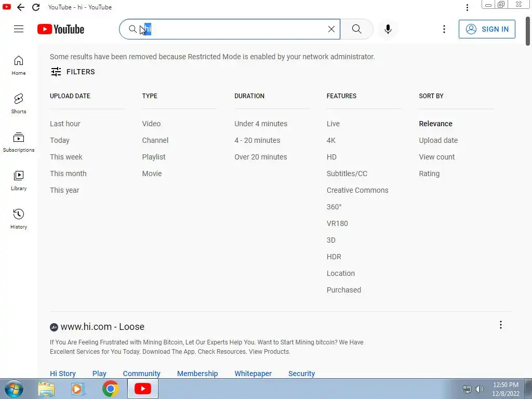The height and width of the screenshot is (399, 532).
Task: Enable the Creative Commons filter
Action: click(x=357, y=190)
